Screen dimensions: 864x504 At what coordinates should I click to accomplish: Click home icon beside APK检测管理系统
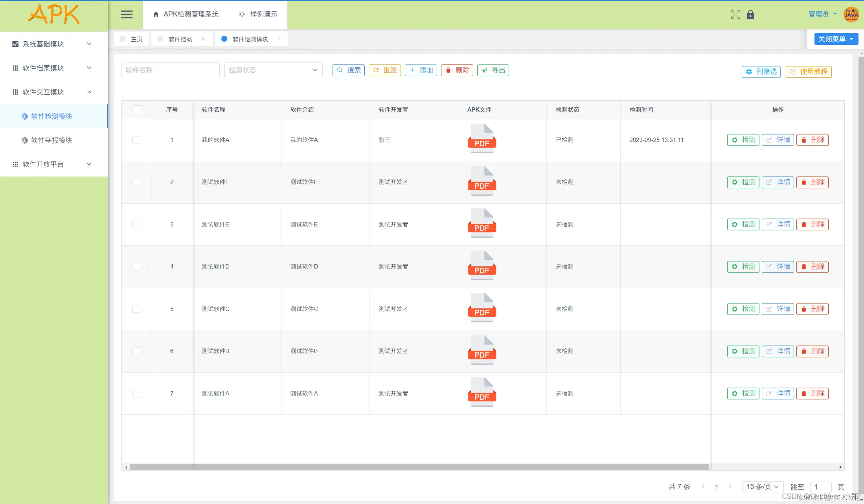pyautogui.click(x=156, y=15)
